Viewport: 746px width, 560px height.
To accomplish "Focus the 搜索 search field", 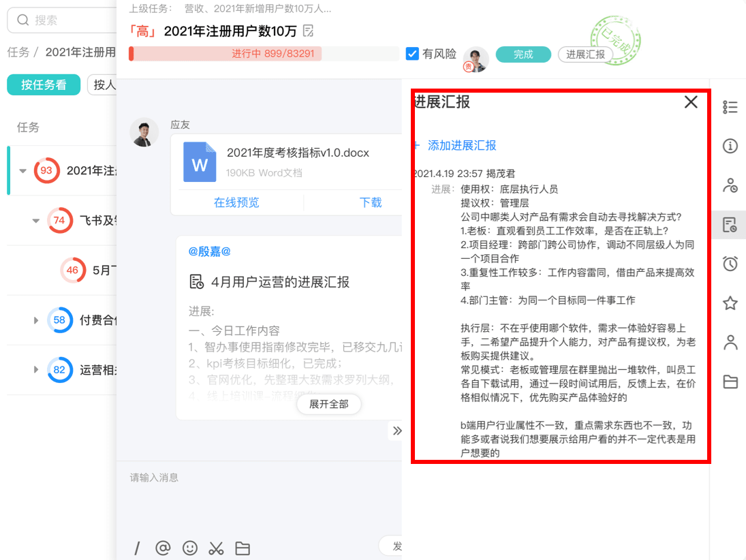I will [x=62, y=20].
